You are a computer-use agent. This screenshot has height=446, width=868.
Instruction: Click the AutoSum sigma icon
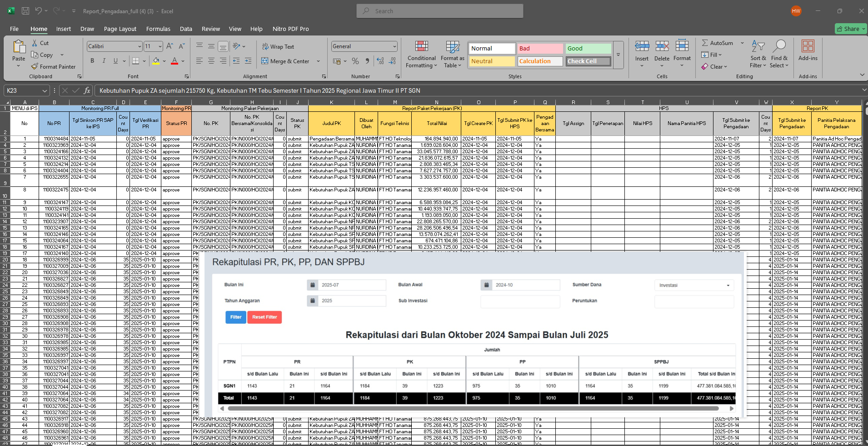pyautogui.click(x=705, y=43)
